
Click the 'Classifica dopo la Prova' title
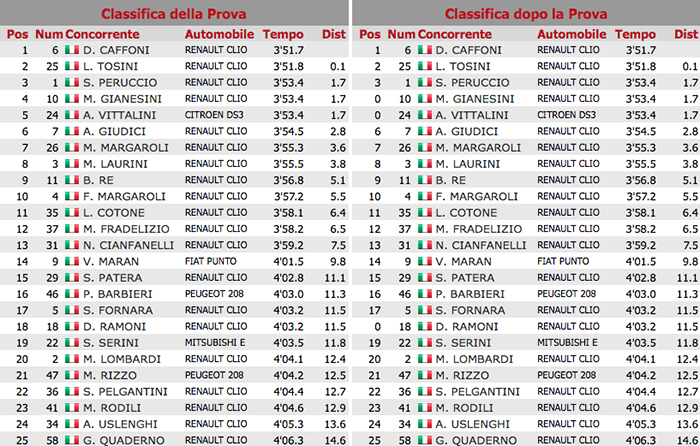(x=526, y=14)
